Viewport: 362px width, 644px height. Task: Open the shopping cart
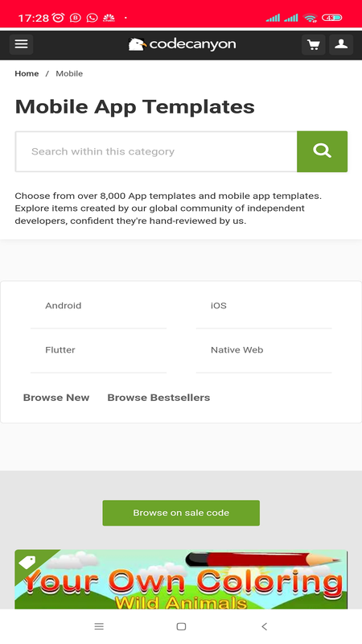(x=314, y=44)
